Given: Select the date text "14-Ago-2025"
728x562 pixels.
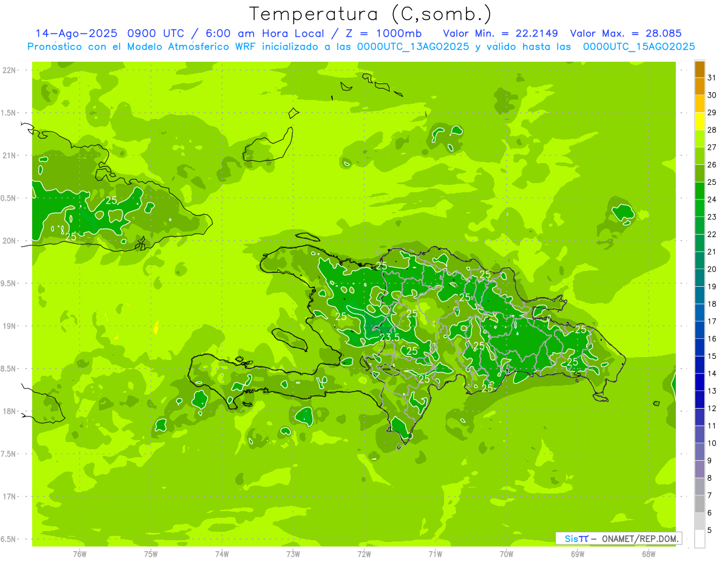Looking at the screenshot, I should [76, 33].
